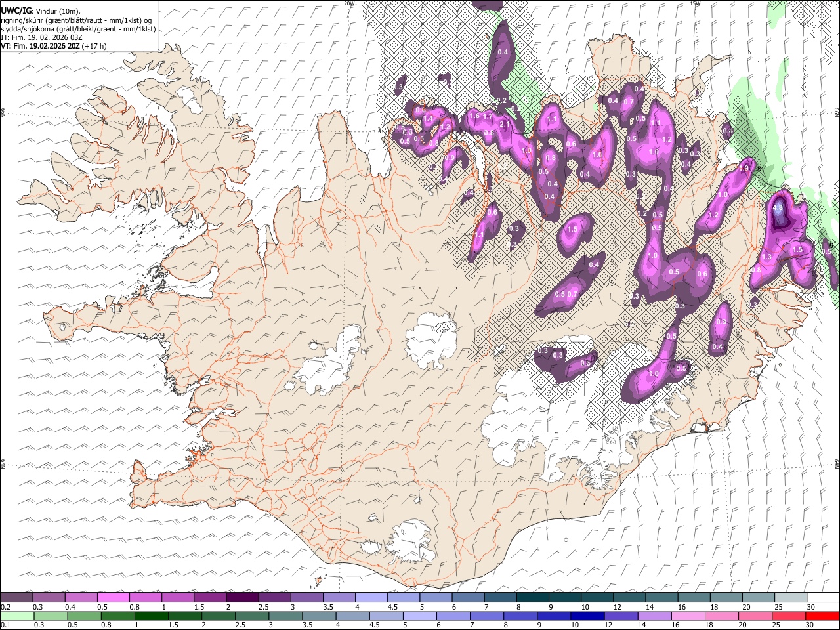Click the violet 12 swatch in lower legend
Screen dimensions: 840x630
tap(620, 616)
